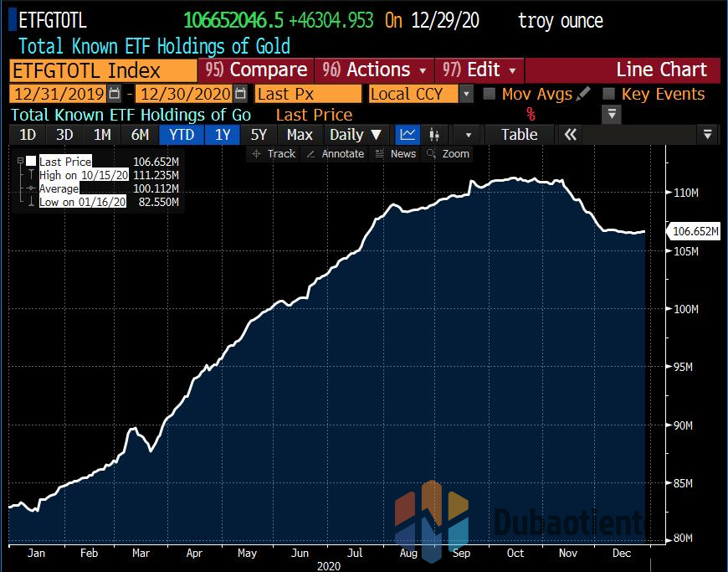Click the 110M y-axis label
This screenshot has width=728, height=572.
(686, 193)
